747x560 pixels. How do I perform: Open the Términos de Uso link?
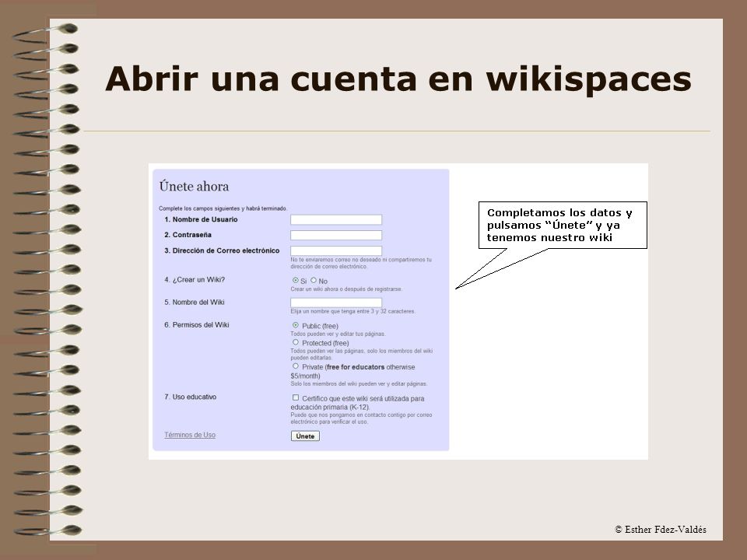coord(190,435)
